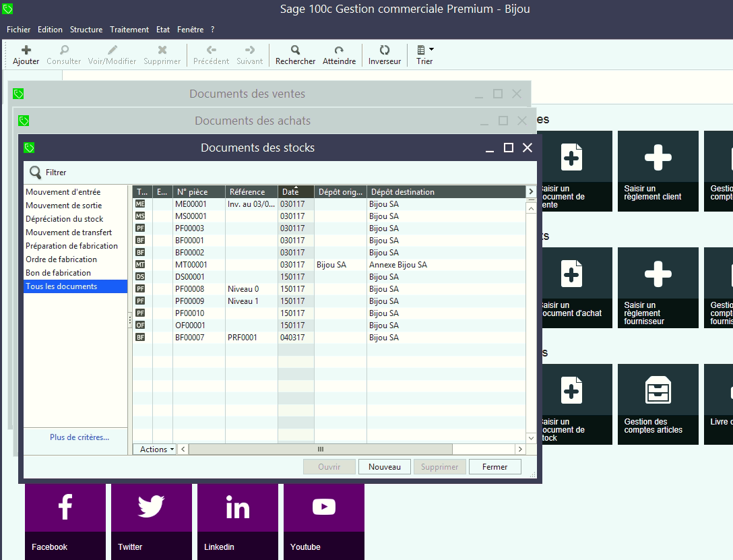Click the Fermer button

(x=495, y=467)
